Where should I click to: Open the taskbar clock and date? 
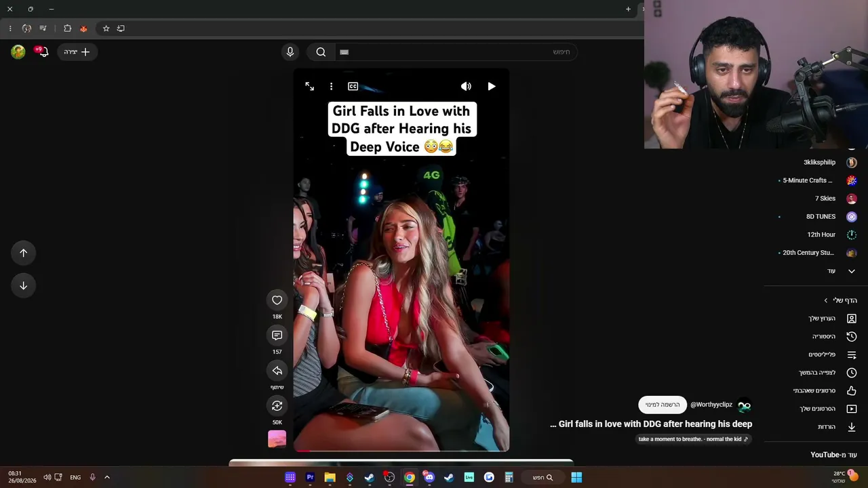click(x=15, y=477)
